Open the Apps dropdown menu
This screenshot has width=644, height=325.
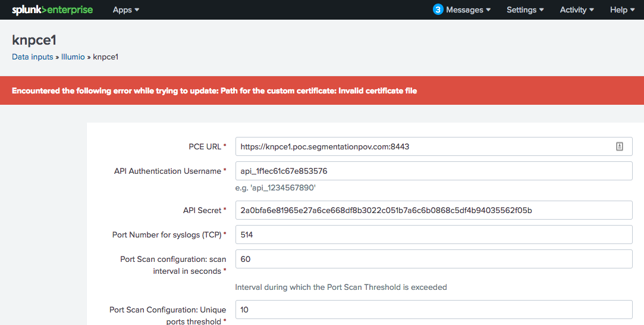126,10
